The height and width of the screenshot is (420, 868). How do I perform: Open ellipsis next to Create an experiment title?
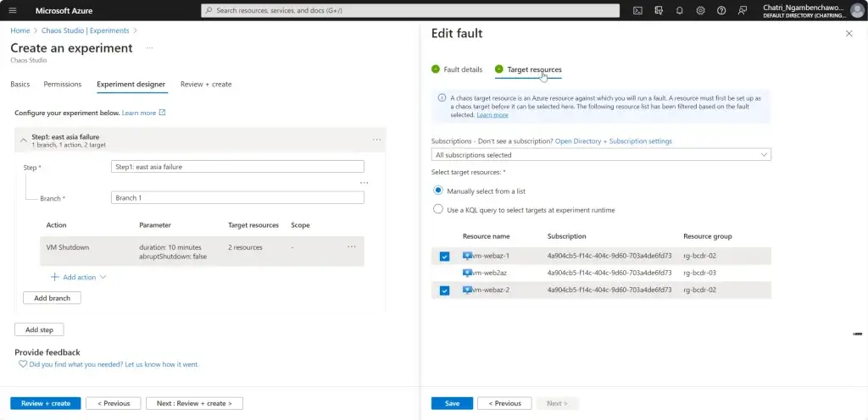coord(149,48)
